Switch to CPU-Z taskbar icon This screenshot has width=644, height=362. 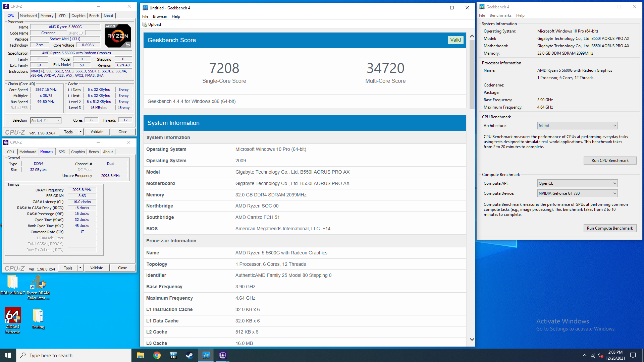(x=223, y=355)
